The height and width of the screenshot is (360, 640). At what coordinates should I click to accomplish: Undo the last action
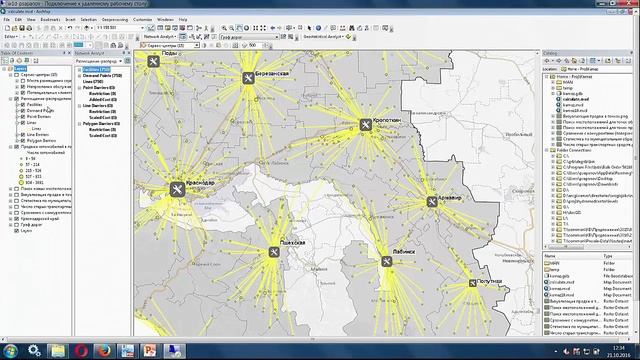[x=69, y=28]
